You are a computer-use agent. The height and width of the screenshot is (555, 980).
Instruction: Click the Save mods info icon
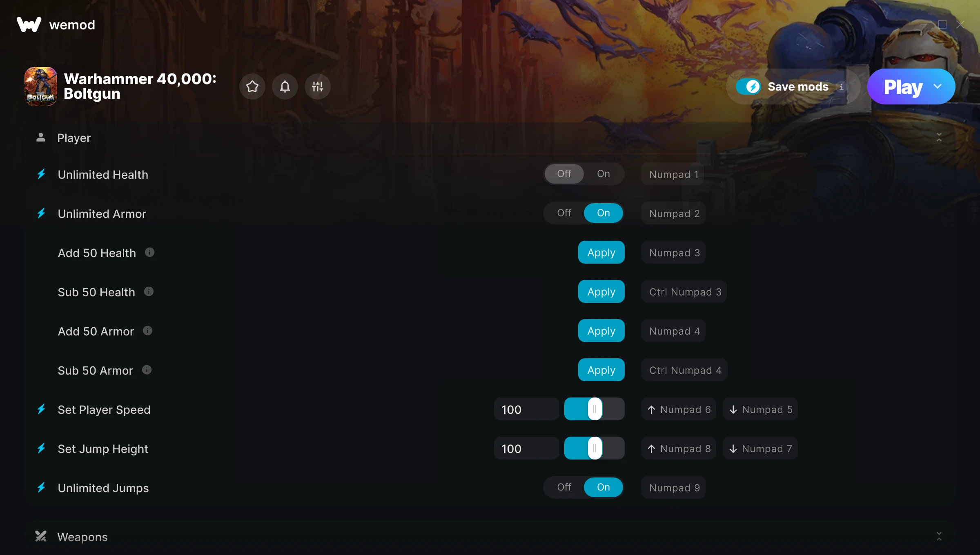(x=841, y=87)
